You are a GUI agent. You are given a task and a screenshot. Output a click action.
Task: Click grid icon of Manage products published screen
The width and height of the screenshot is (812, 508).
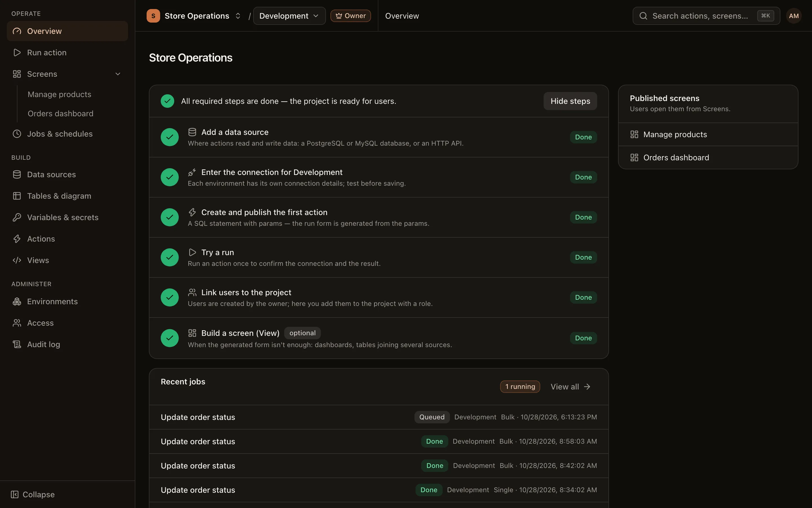(634, 134)
